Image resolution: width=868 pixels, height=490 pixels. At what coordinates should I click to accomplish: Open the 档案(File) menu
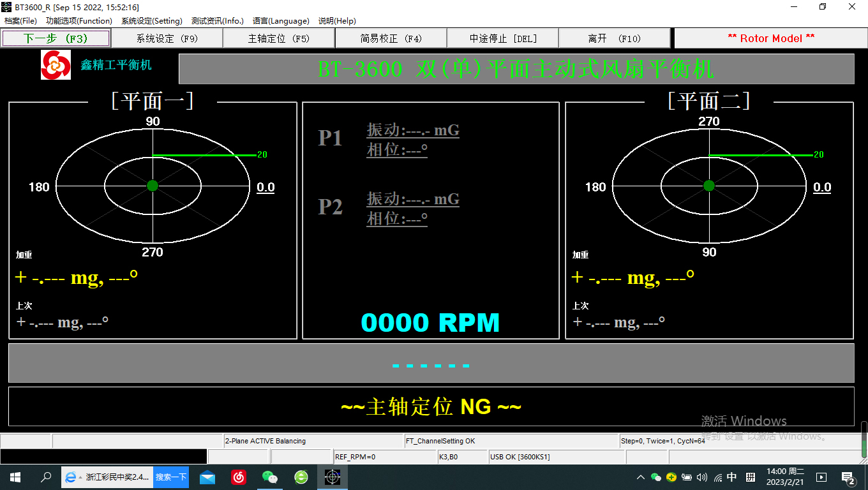point(20,20)
